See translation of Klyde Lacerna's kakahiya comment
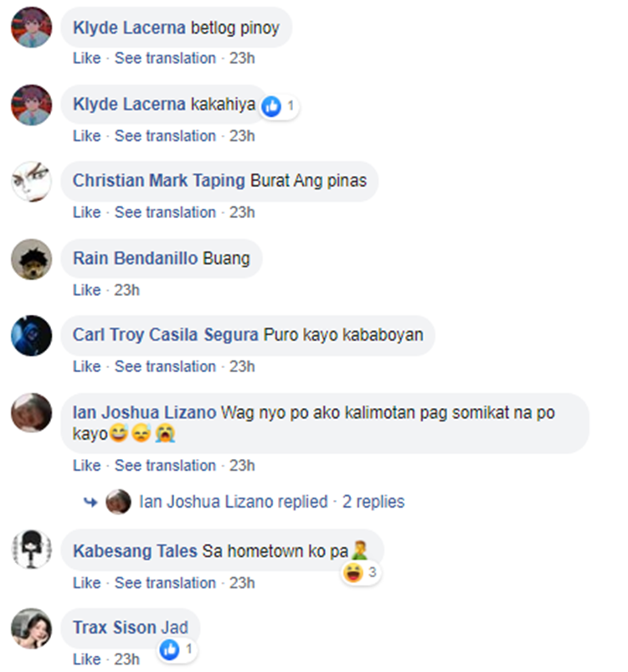Screen dimensions: 628x672 point(165,136)
